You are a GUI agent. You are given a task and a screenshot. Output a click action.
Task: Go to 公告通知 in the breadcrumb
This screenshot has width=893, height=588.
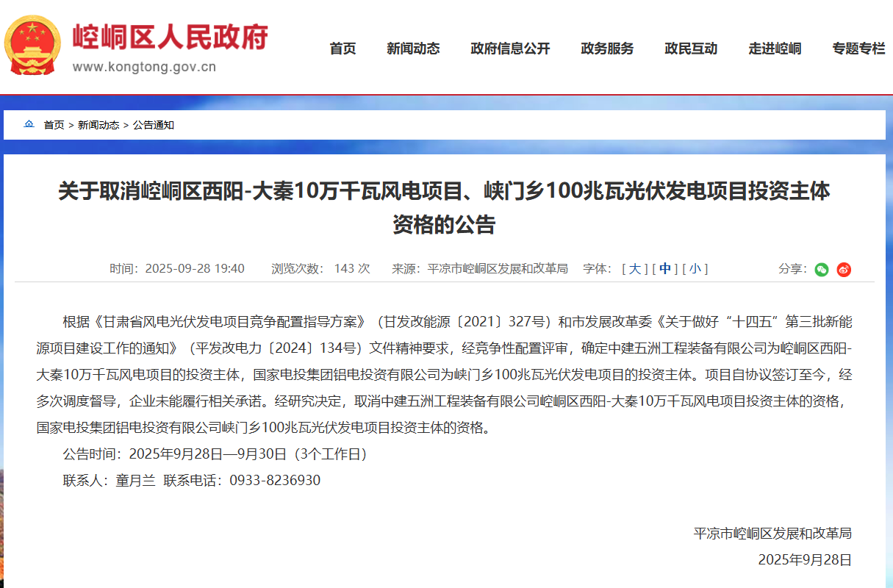click(154, 125)
